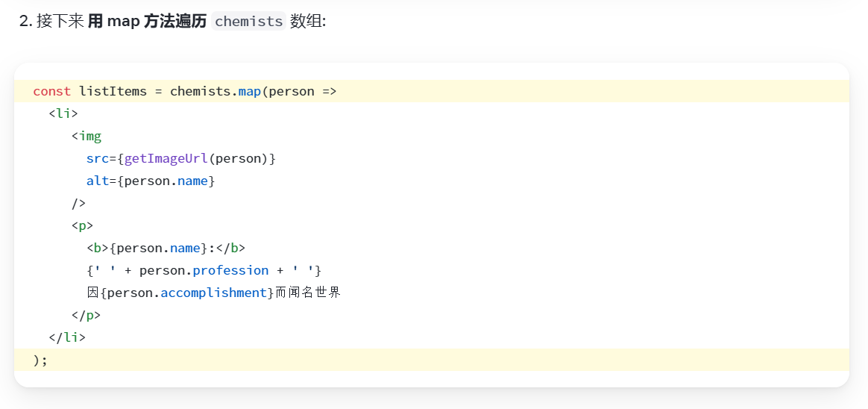Click the opening <p> tag

pyautogui.click(x=82, y=225)
